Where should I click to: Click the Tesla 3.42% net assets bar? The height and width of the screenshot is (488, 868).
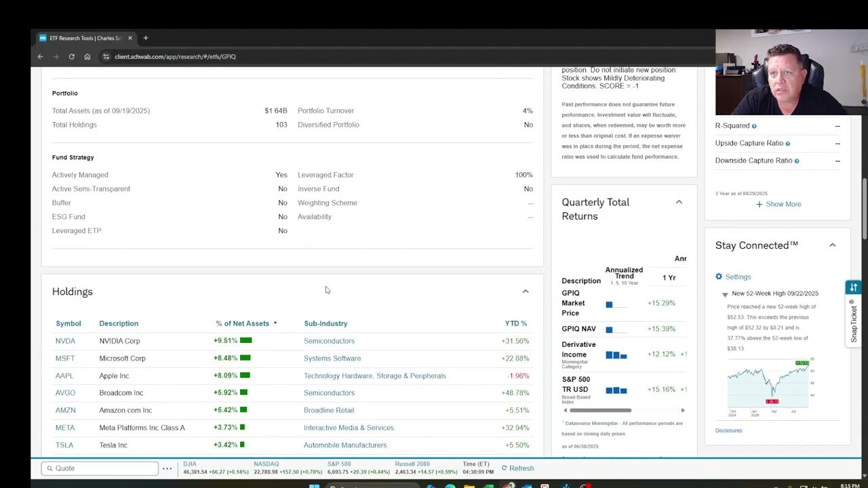[242, 445]
